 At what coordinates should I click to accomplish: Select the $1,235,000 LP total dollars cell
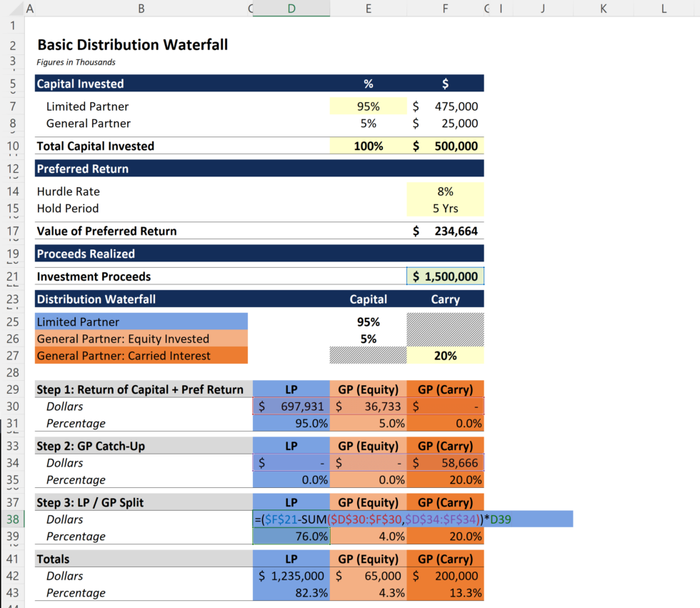[291, 576]
